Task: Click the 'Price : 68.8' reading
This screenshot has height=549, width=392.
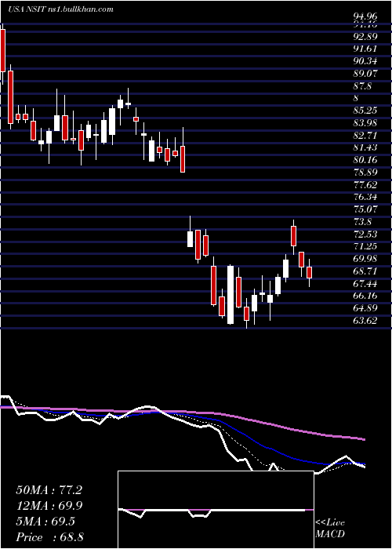Action: (x=49, y=537)
